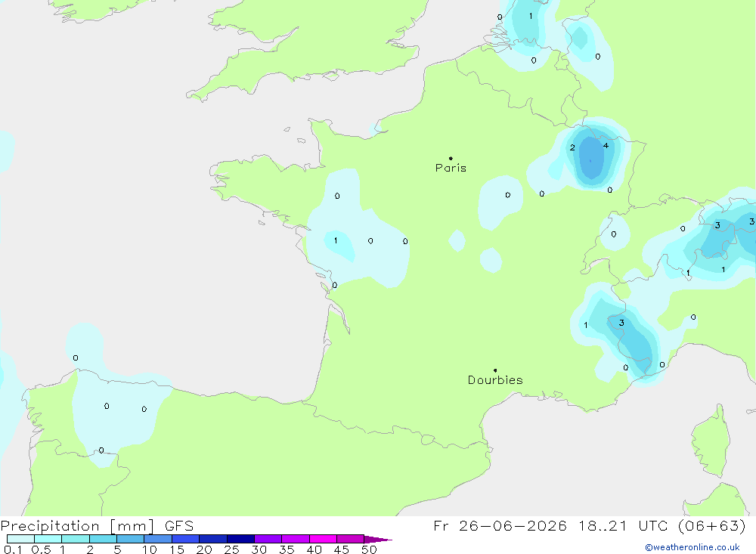Click the Corsica island on the map
This screenshot has height=554, width=756.
pos(711,440)
